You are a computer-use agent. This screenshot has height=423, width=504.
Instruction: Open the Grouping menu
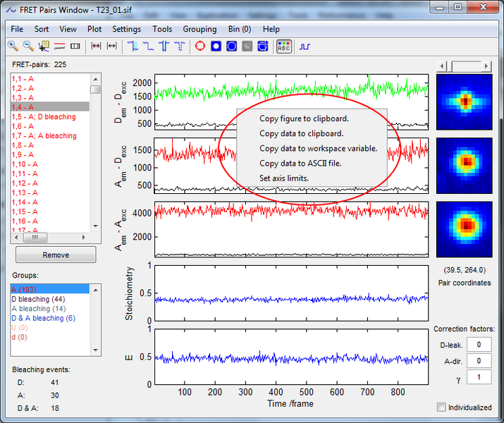click(199, 29)
